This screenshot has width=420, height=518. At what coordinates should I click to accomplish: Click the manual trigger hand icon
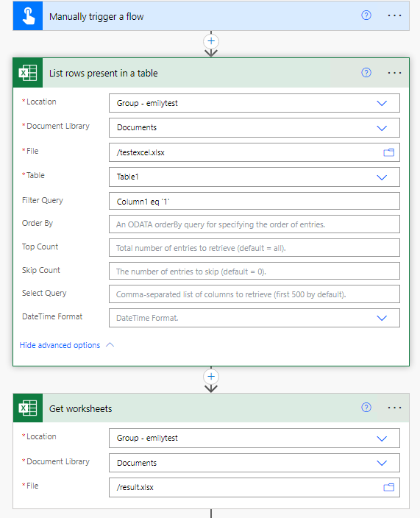(28, 16)
